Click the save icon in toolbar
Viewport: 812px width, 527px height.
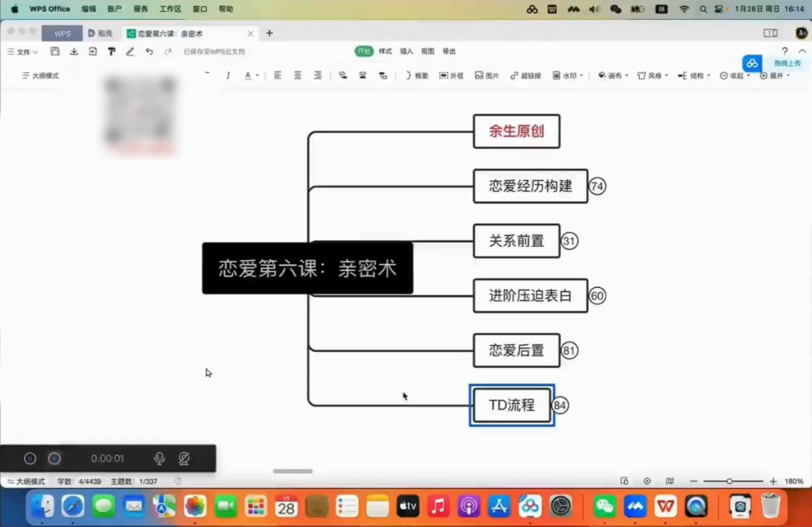tap(55, 51)
